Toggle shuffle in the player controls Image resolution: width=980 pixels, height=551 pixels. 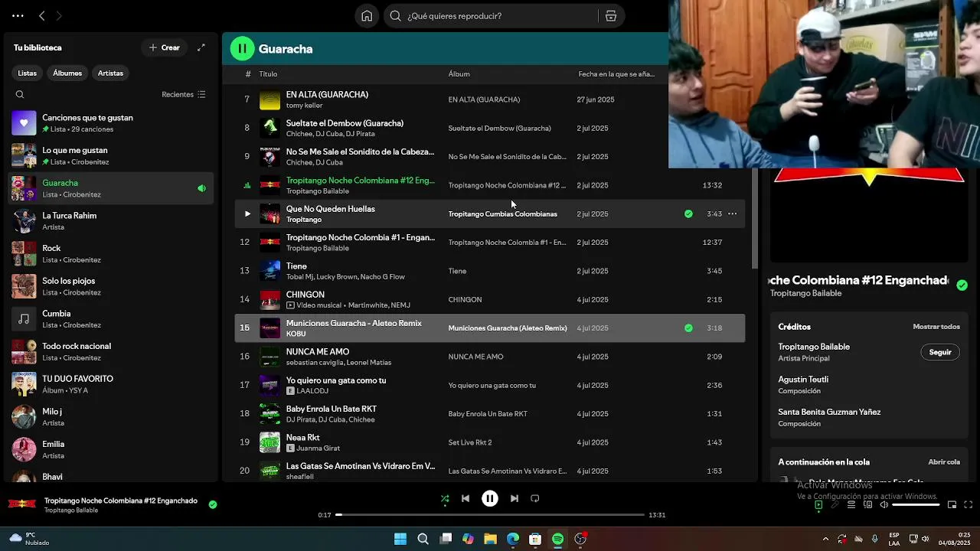(445, 499)
